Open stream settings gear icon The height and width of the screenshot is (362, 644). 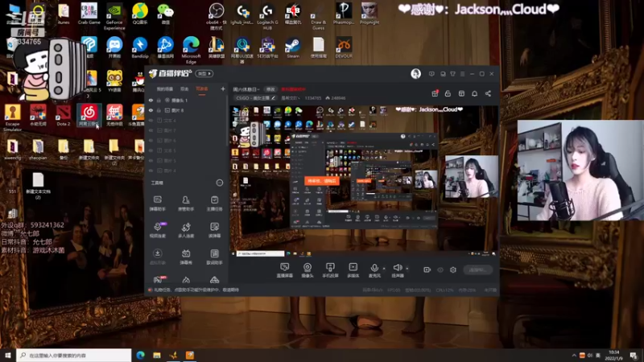click(x=453, y=269)
